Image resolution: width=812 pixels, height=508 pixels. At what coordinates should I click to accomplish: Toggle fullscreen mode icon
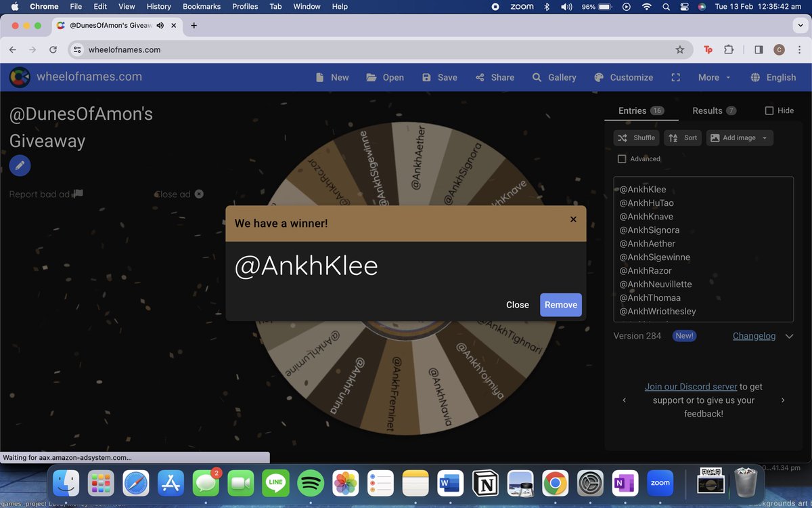pyautogui.click(x=675, y=77)
